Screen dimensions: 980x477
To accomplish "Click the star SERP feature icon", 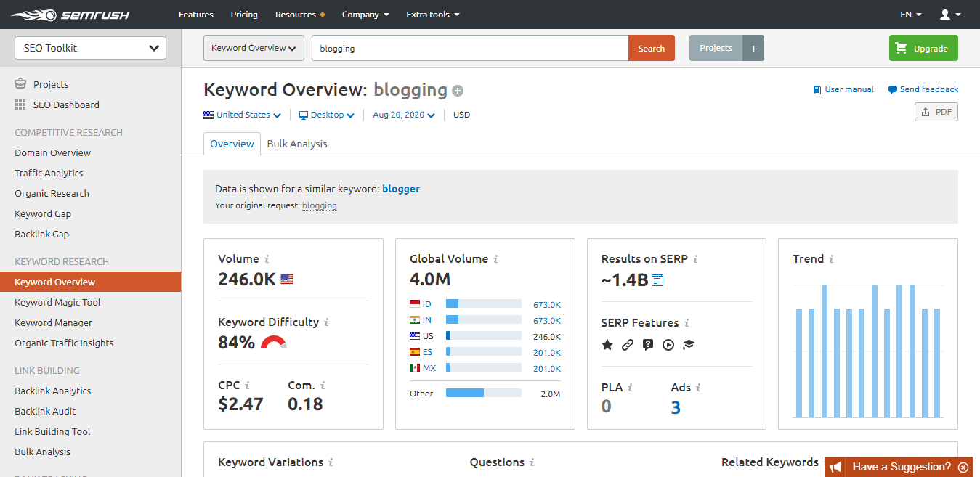I will 607,345.
